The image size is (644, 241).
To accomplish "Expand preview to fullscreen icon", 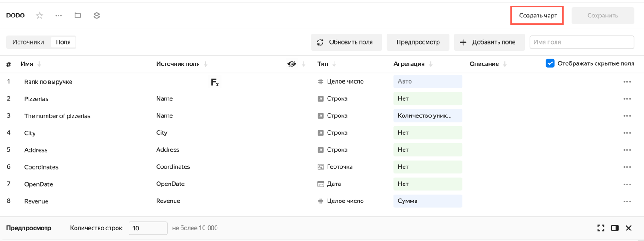I will [601, 228].
